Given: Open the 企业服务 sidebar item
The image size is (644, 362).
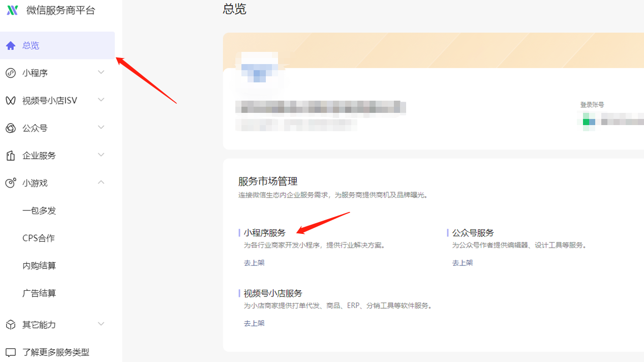Looking at the screenshot, I should (57, 156).
